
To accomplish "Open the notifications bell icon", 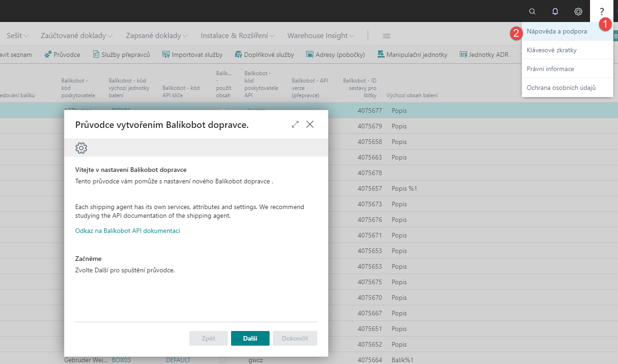I will pyautogui.click(x=555, y=11).
